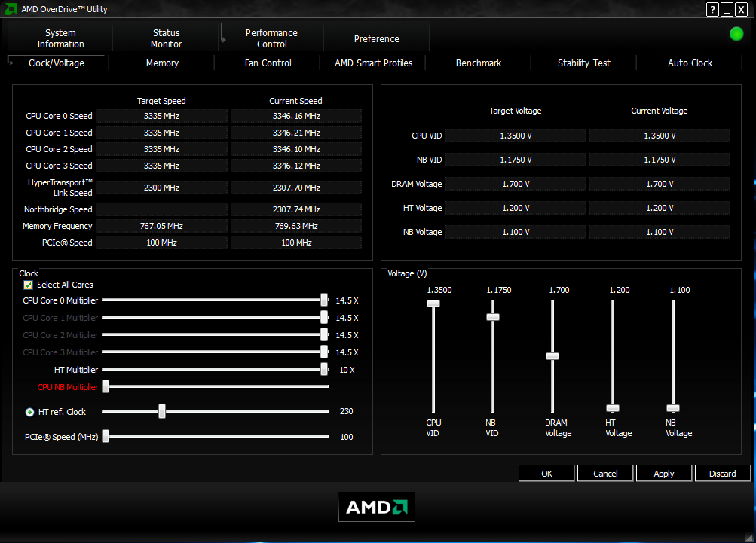Click the HT ref. Clock value 230
756x543 pixels.
click(346, 411)
